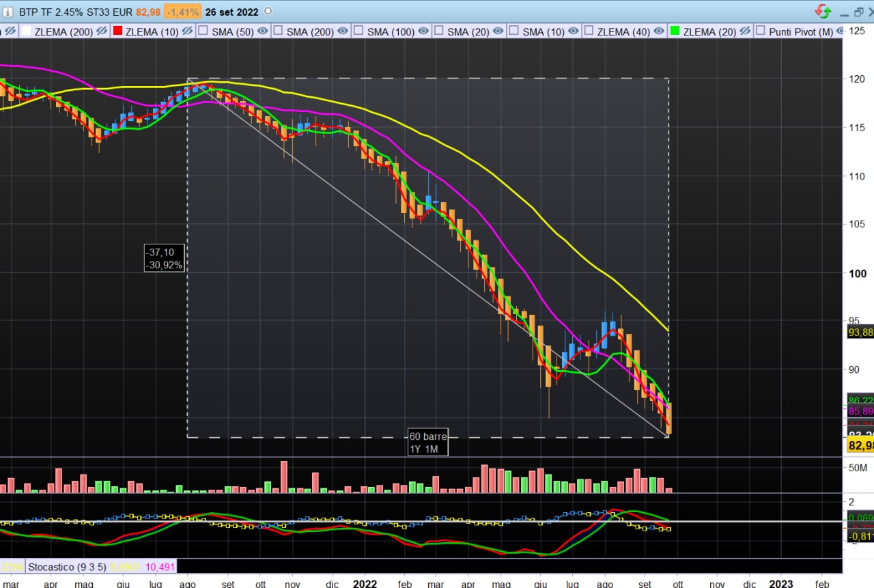Toggle SMA (100) visibility eye
This screenshot has height=588, width=874.
tap(423, 31)
